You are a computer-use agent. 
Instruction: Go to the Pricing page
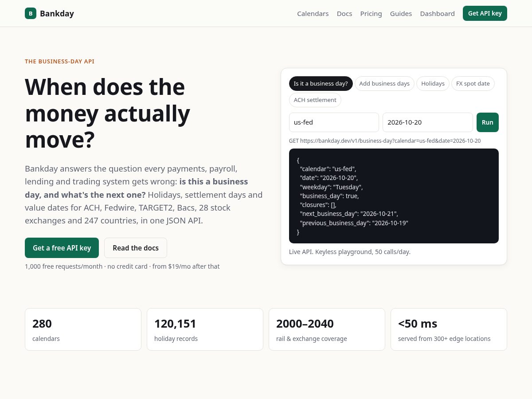371,14
